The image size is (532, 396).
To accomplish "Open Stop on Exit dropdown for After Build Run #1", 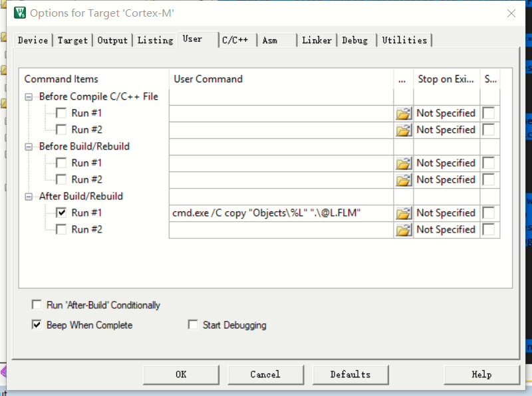I will coord(446,213).
